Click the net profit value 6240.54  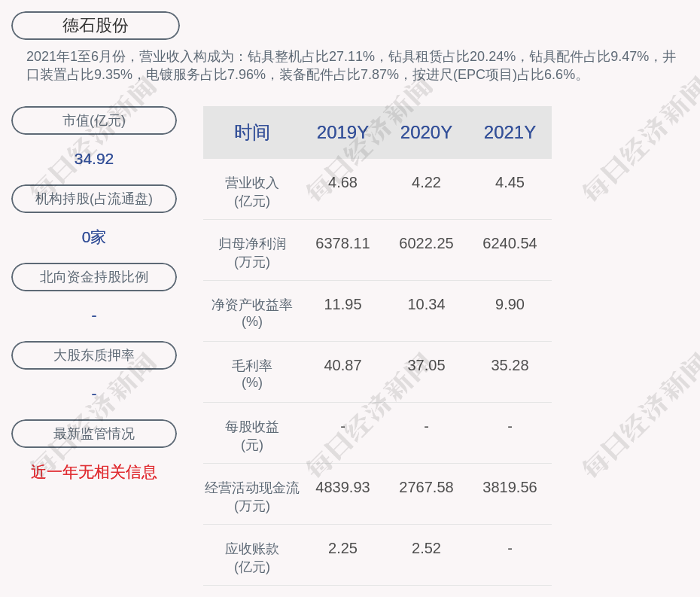click(x=510, y=243)
